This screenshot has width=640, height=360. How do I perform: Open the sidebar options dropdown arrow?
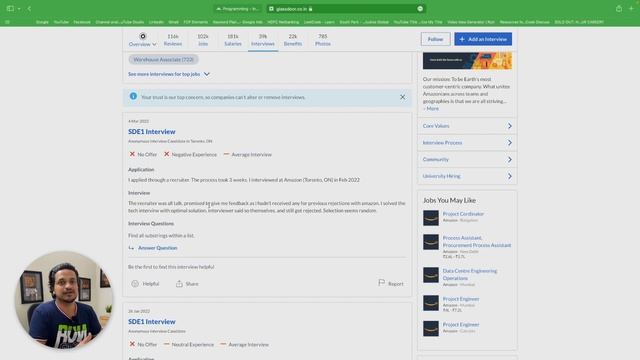(x=19, y=9)
